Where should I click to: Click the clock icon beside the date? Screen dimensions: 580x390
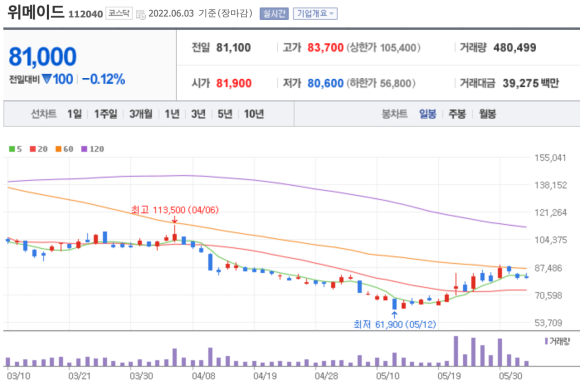[x=141, y=15]
